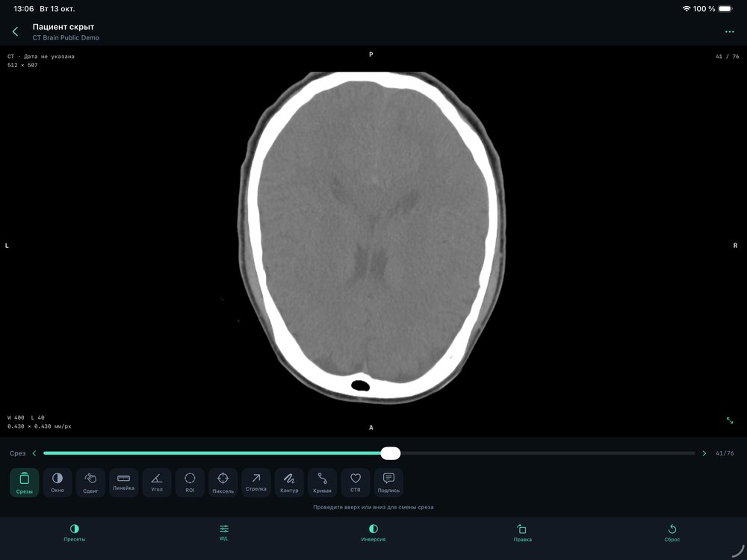Image resolution: width=747 pixels, height=560 pixels.
Task: Pick the Кривая curve tool
Action: point(322,482)
